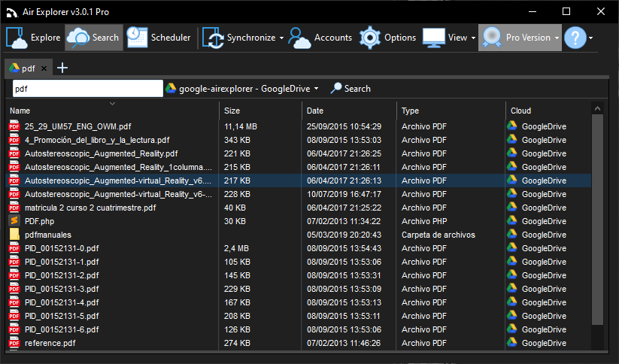619x364 pixels.
Task: Click PDF icon of 4_Promoción_del_libro_y_la_lectura.pdf
Action: tap(14, 140)
